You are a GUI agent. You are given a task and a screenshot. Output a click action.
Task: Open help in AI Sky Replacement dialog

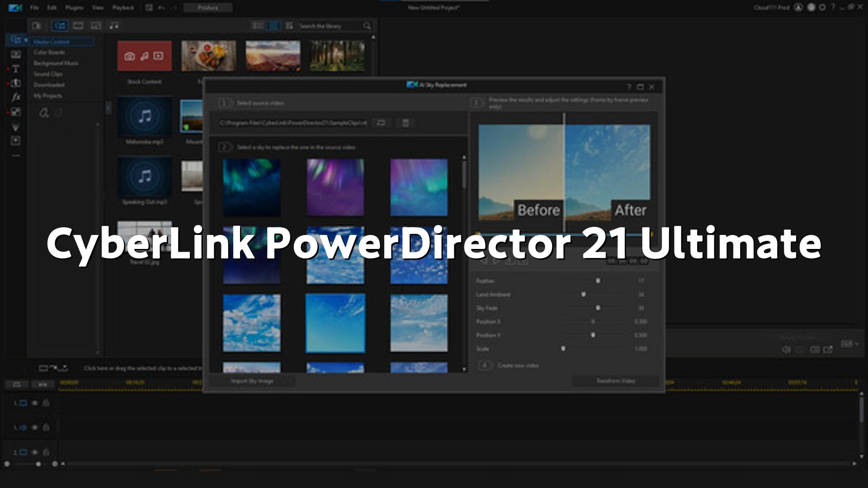tap(629, 87)
